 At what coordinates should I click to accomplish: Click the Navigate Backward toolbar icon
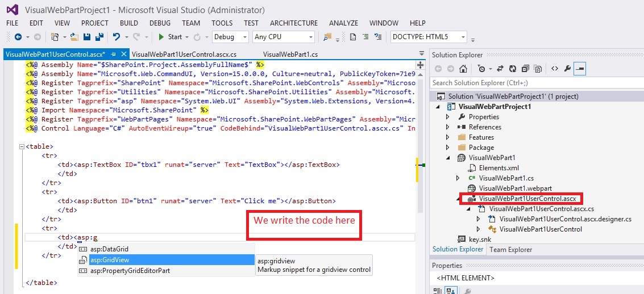[x=18, y=37]
